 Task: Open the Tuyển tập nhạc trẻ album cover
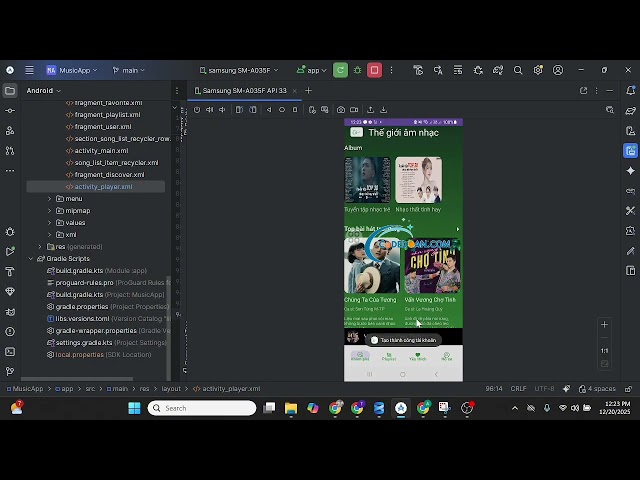[367, 180]
